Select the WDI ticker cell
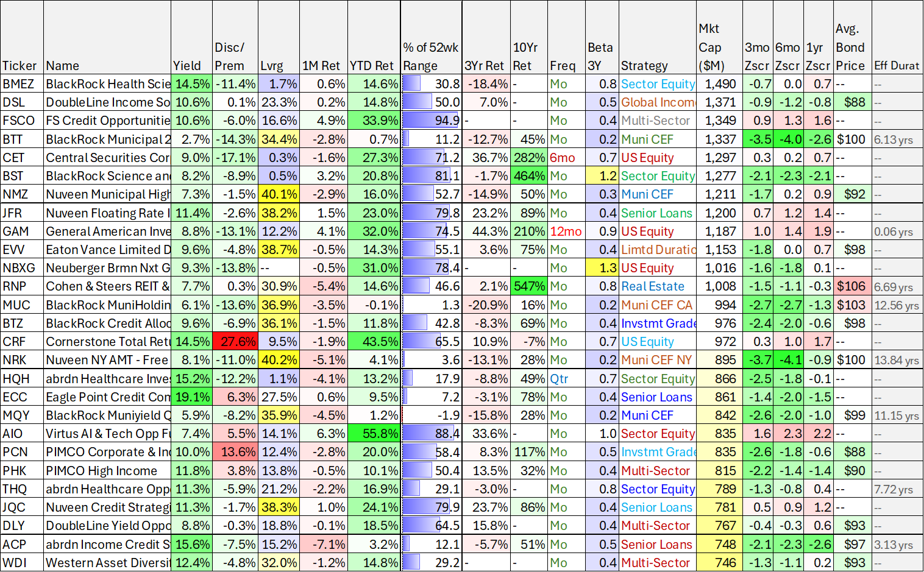924x572 pixels. tap(22, 563)
